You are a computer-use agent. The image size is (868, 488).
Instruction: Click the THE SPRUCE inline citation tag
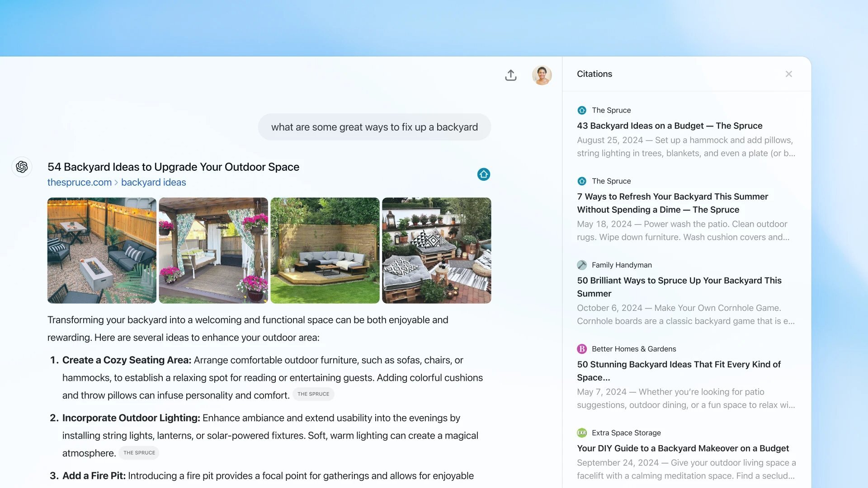(312, 394)
